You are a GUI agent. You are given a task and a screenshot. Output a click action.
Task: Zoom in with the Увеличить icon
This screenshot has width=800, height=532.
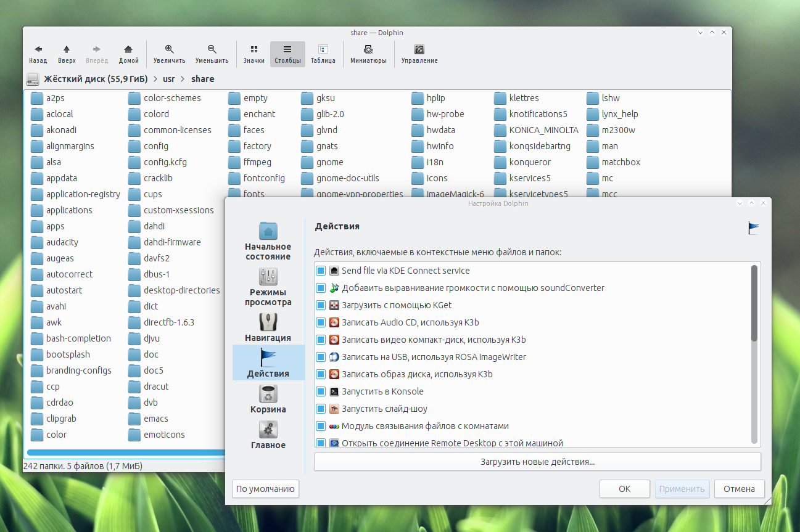(169, 50)
